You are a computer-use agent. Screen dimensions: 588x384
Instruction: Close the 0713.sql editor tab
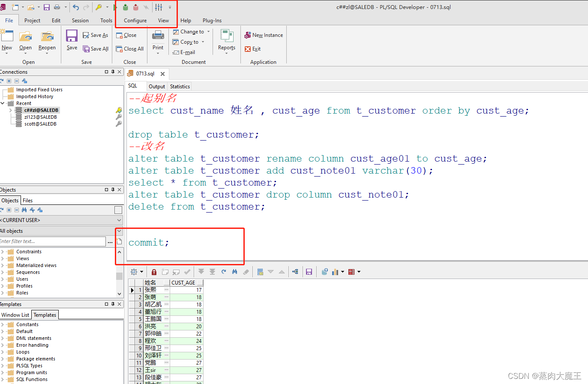click(x=163, y=74)
